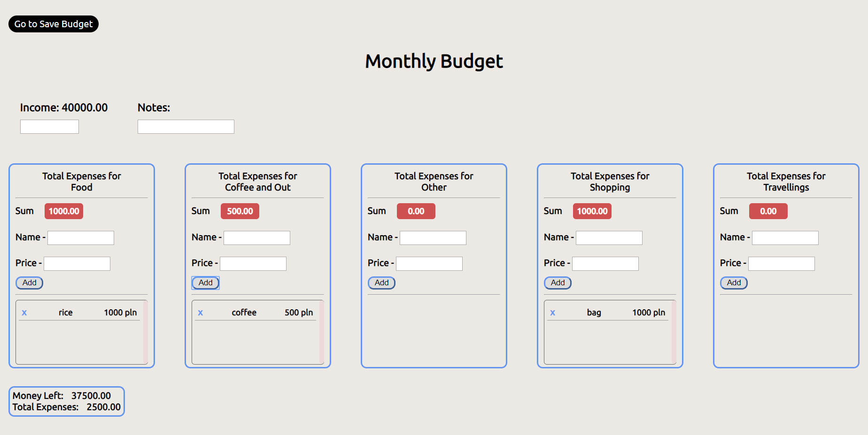The height and width of the screenshot is (435, 868).
Task: Delete the rice expense entry
Action: [x=24, y=312]
